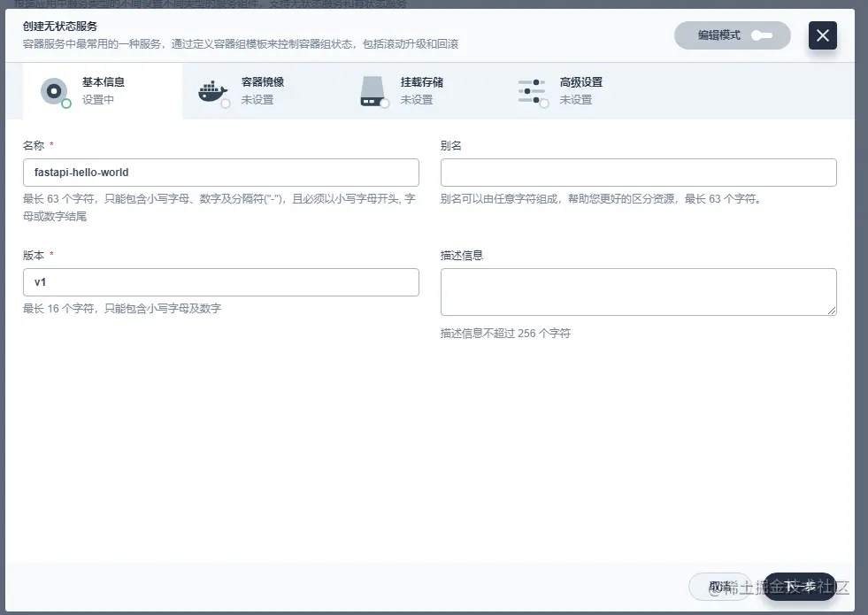Click the 下一步 button
This screenshot has width=868, height=615.
click(x=799, y=587)
